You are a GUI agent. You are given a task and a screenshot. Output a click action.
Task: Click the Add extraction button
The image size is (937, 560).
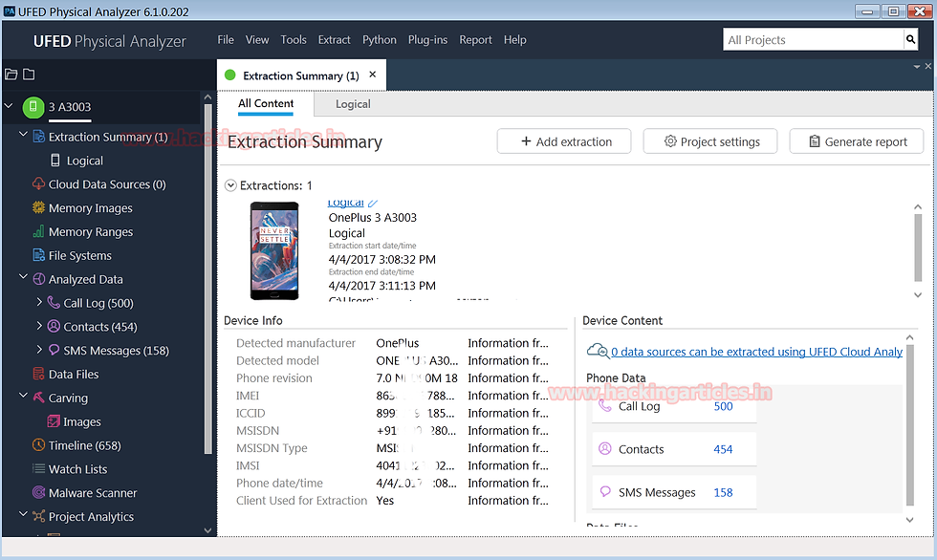pyautogui.click(x=563, y=141)
